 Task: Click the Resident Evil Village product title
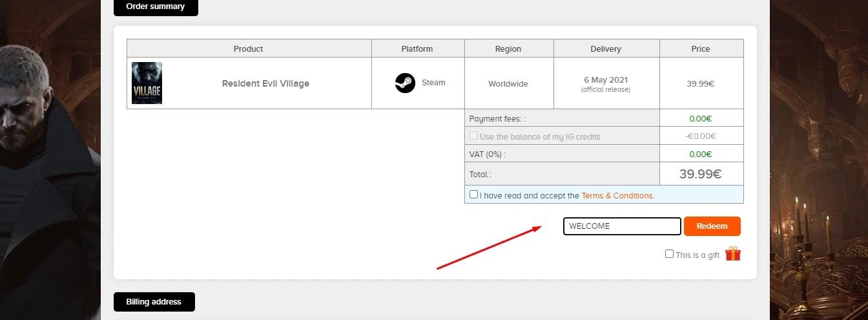(265, 83)
